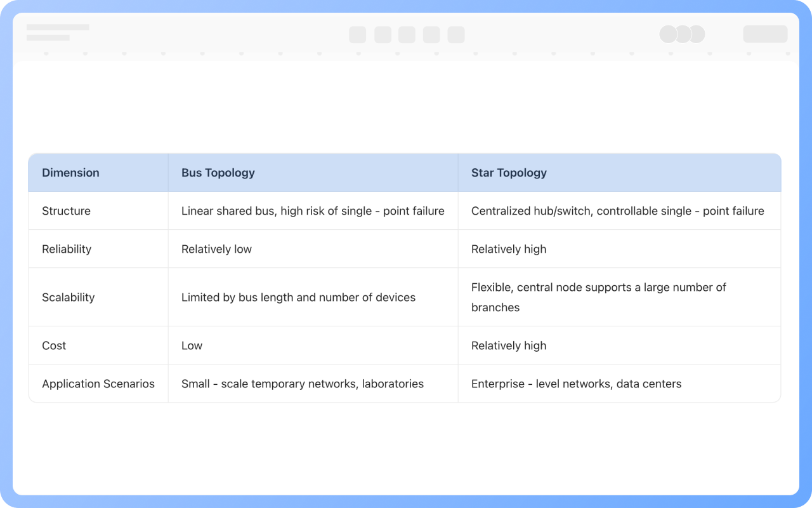Click the overlapping avatar circles in header
The image size is (812, 508).
coord(682,34)
